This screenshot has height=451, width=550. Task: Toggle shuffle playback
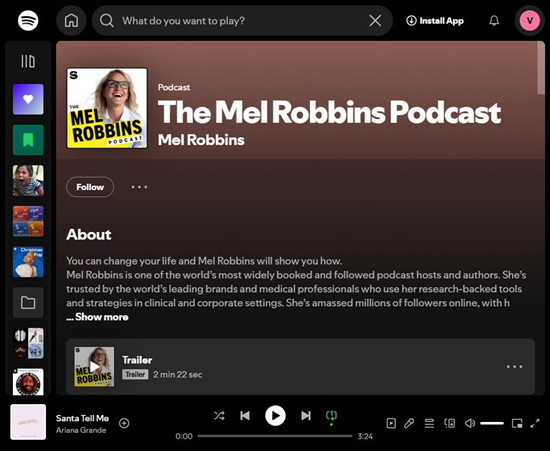[219, 416]
